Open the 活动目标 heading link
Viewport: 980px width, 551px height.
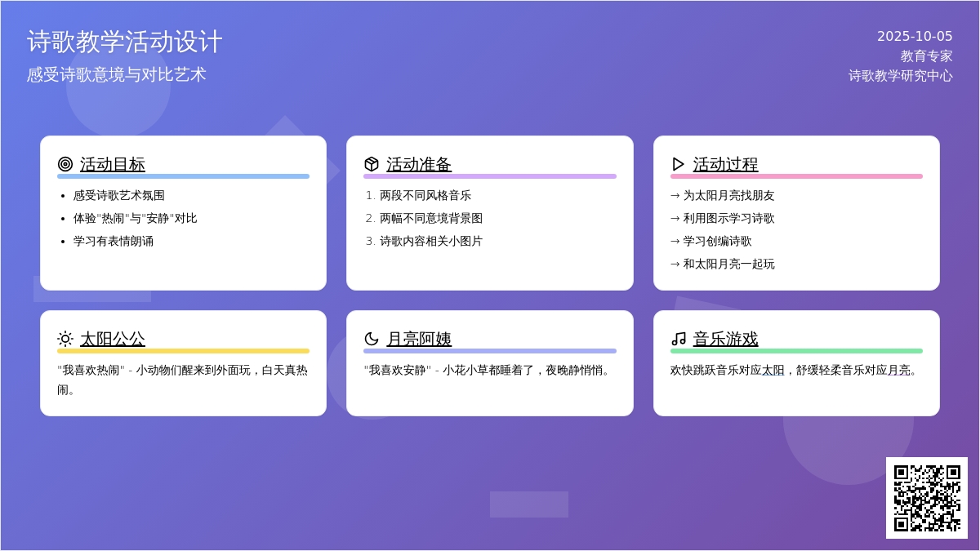[x=113, y=164]
